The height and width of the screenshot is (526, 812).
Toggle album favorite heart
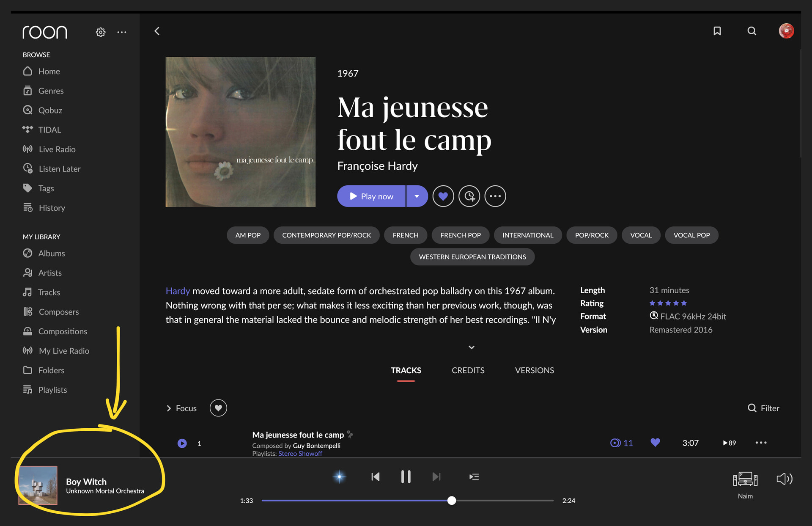pos(443,196)
